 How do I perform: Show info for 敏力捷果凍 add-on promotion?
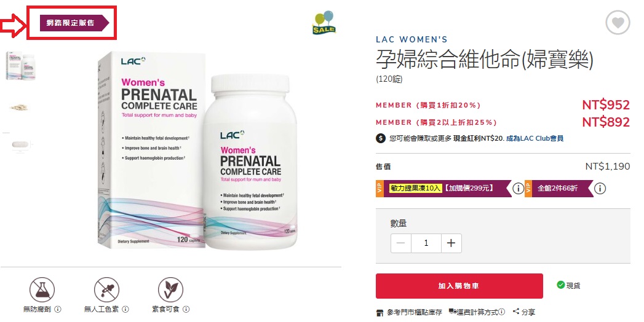coord(519,188)
